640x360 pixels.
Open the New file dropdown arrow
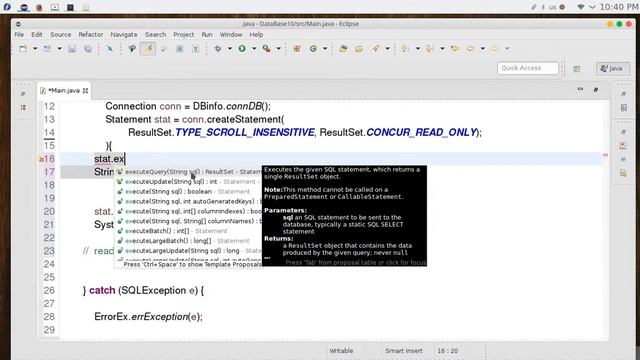click(35, 49)
